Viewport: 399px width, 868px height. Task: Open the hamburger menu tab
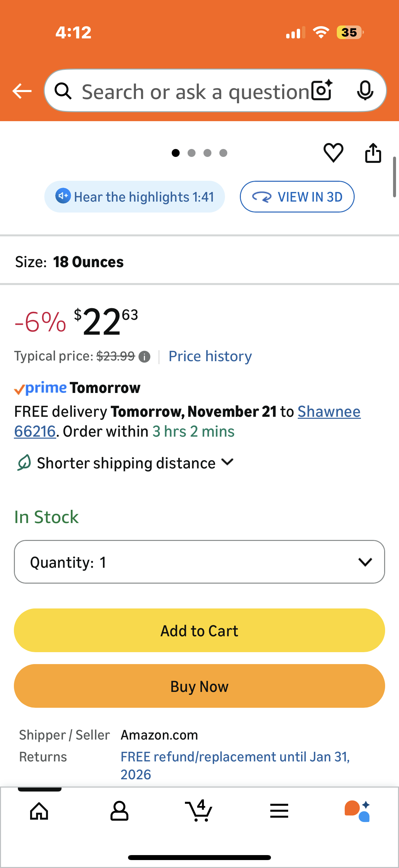coord(279,811)
